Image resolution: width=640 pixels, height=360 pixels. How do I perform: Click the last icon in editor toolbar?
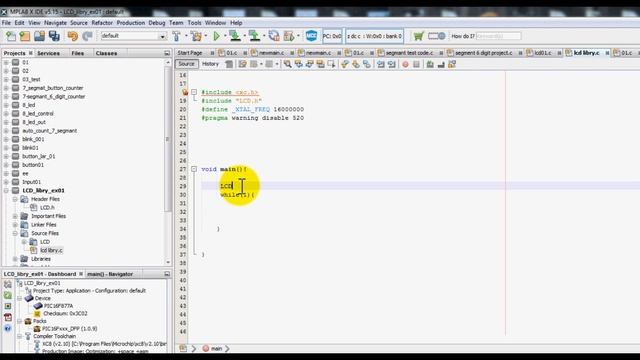pyautogui.click(x=452, y=64)
